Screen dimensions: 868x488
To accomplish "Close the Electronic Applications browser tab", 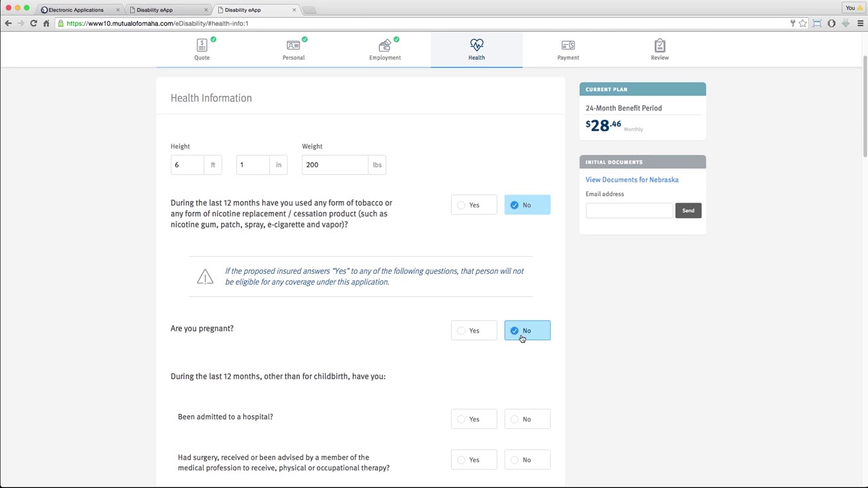I will (117, 9).
